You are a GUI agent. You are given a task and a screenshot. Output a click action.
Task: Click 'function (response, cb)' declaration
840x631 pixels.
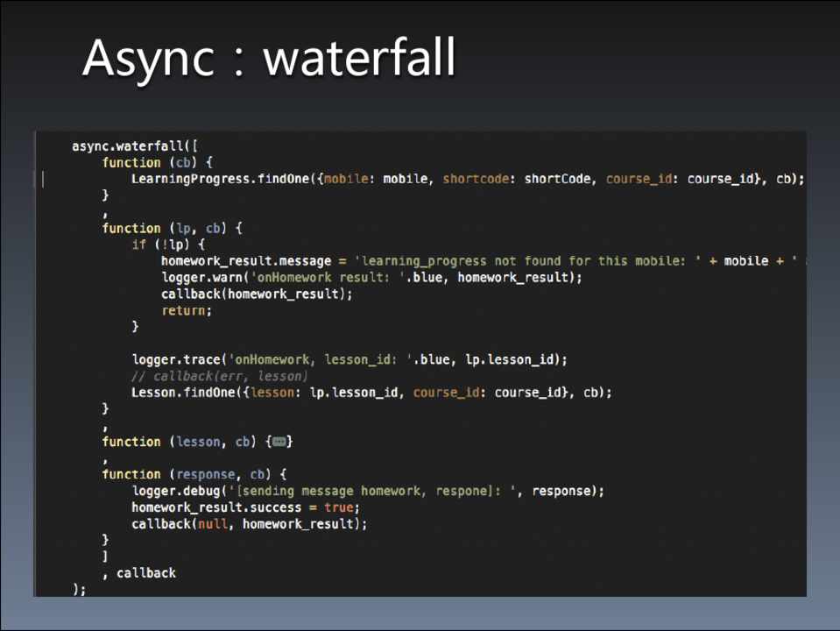pyautogui.click(x=187, y=474)
